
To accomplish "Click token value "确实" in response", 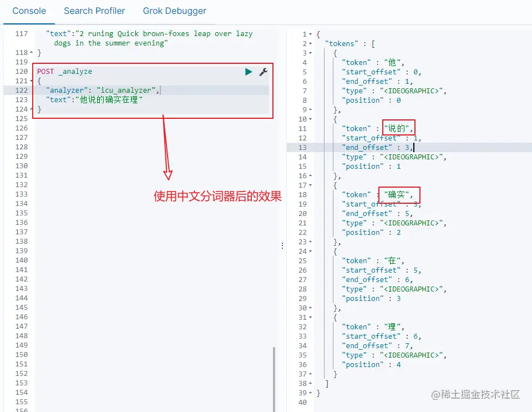I will tap(397, 195).
